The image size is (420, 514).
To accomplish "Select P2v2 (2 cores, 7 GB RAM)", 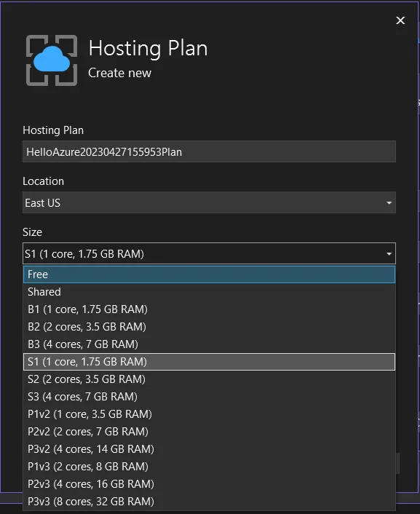I will [209, 432].
